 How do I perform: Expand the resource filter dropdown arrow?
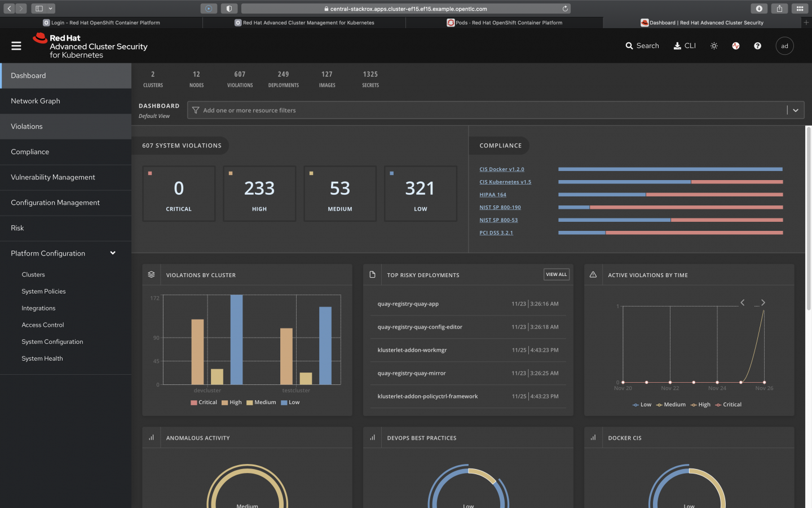[796, 110]
